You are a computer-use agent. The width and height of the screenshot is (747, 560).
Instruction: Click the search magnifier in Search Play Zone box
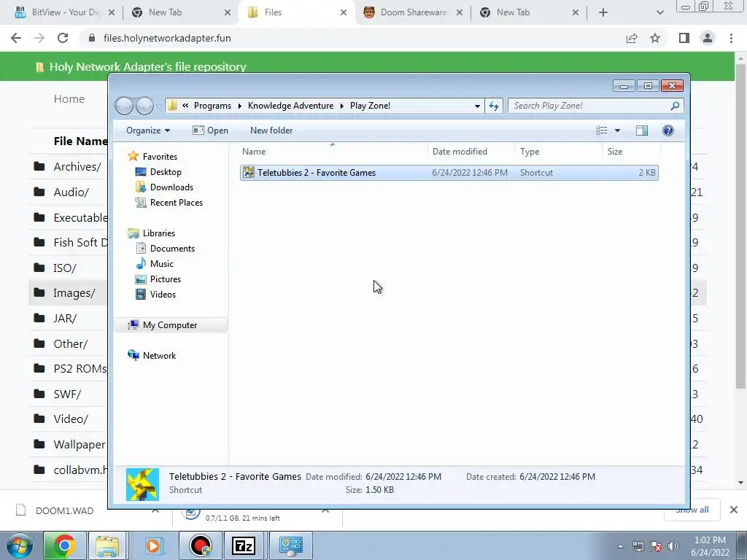click(675, 106)
